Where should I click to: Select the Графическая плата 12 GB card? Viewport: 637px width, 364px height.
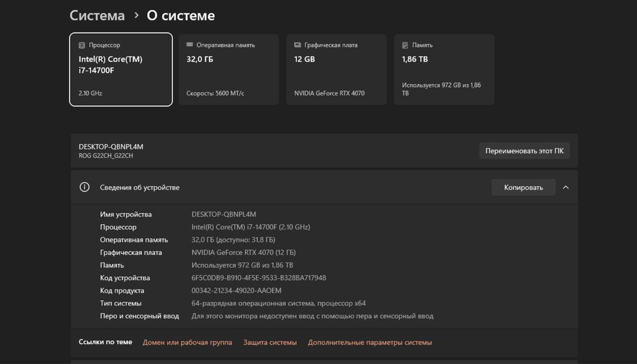coord(336,69)
